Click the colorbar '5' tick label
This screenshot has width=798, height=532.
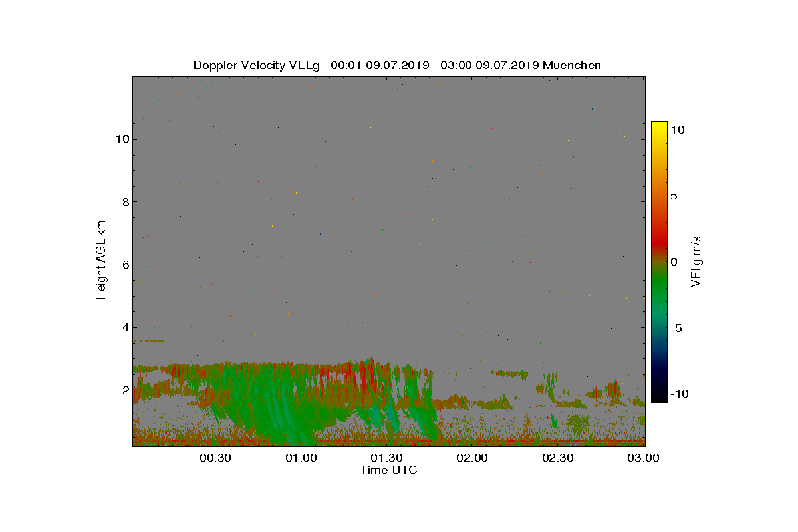coord(674,196)
